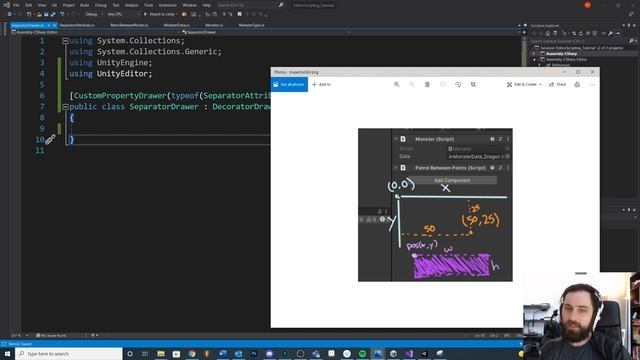Open Photoshop from the taskbar
This screenshot has width=640, height=360.
pyautogui.click(x=254, y=353)
